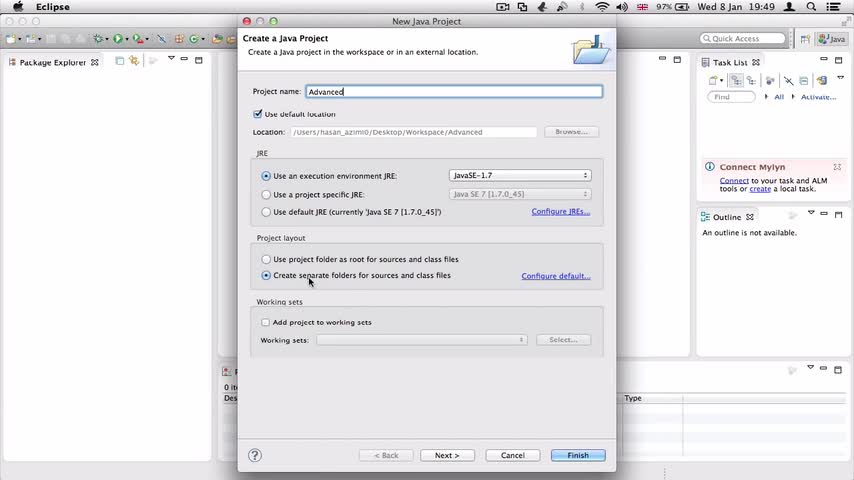
Task: Click the Finish button
Action: coord(578,455)
